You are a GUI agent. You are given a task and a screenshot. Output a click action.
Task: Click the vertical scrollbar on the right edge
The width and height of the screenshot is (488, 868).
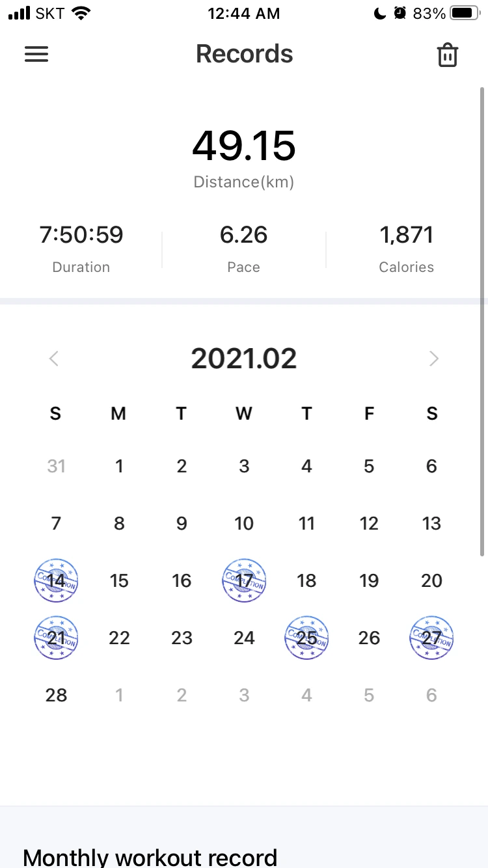pyautogui.click(x=482, y=322)
